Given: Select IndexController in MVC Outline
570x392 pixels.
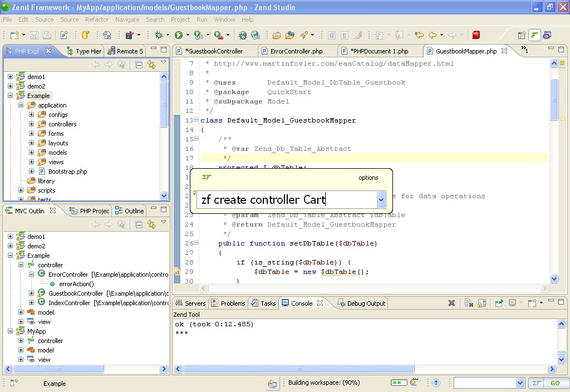Looking at the screenshot, I should tap(69, 303).
